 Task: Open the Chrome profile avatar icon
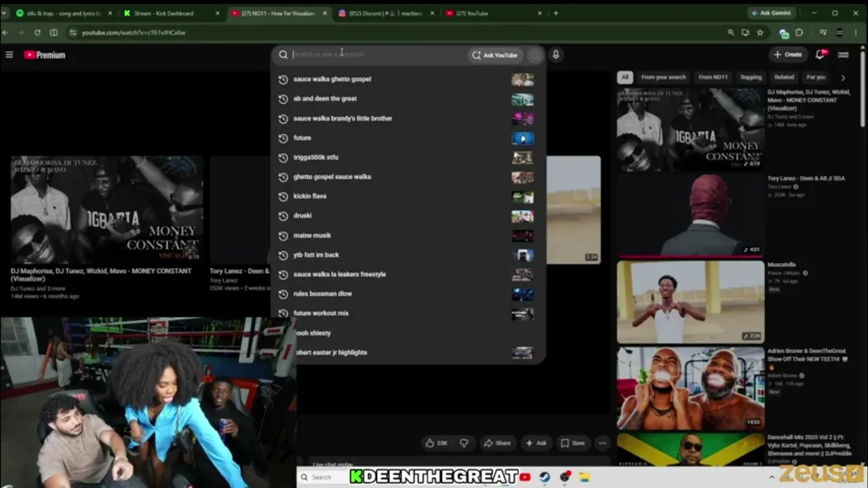840,33
